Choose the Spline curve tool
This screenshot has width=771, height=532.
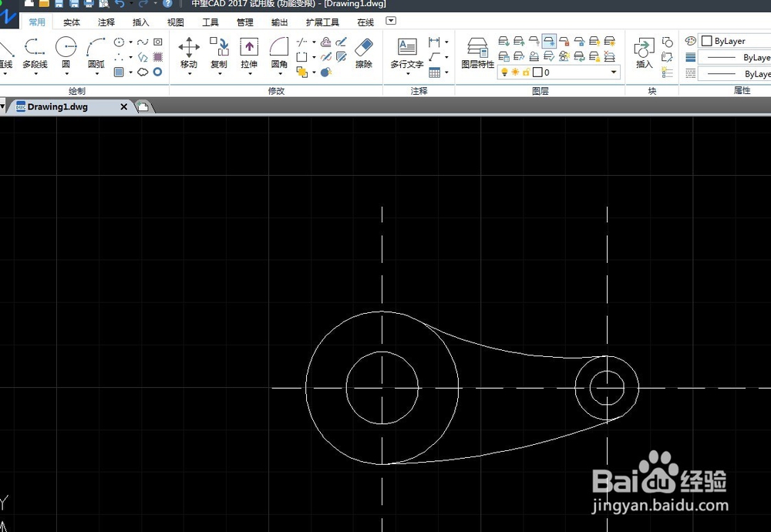[x=143, y=42]
